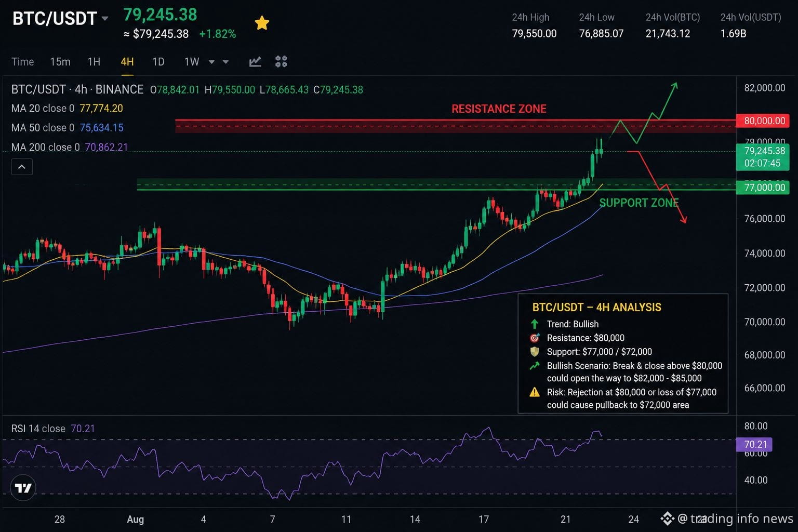Click the Aug date on time axis
This screenshot has height=532, width=798.
coord(135,519)
